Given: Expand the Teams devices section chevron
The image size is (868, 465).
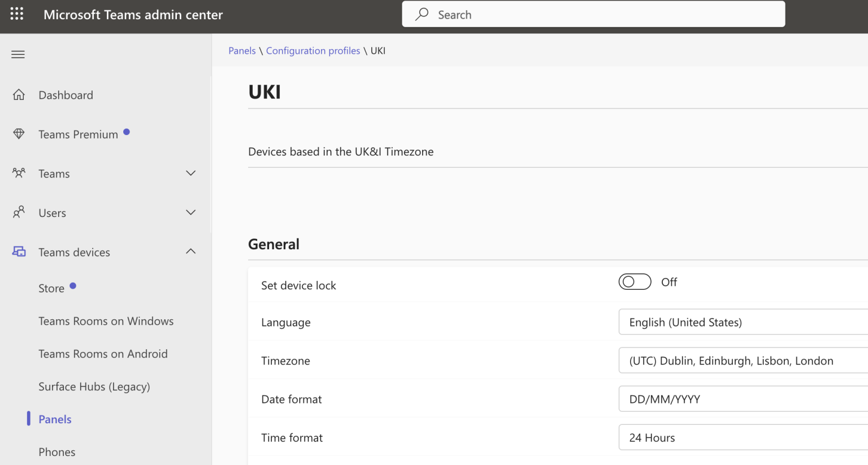Looking at the screenshot, I should (190, 251).
